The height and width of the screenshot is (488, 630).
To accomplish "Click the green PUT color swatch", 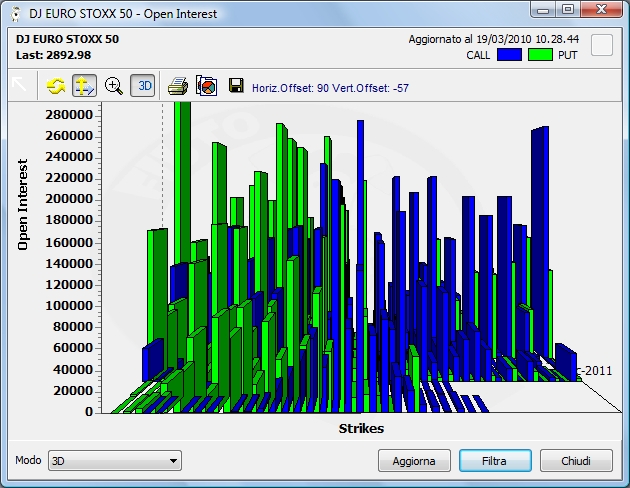I will (x=540, y=55).
